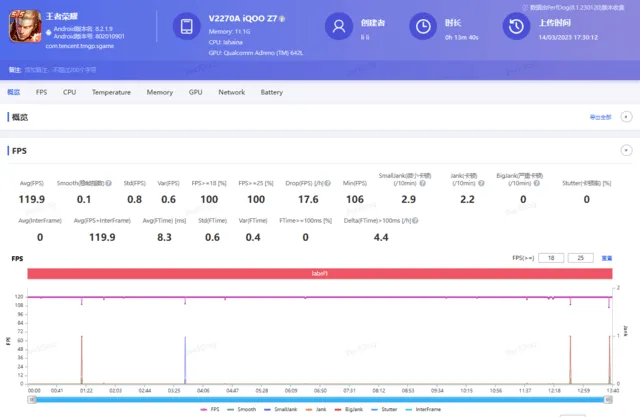Click the 导出全部 export all link

[601, 117]
